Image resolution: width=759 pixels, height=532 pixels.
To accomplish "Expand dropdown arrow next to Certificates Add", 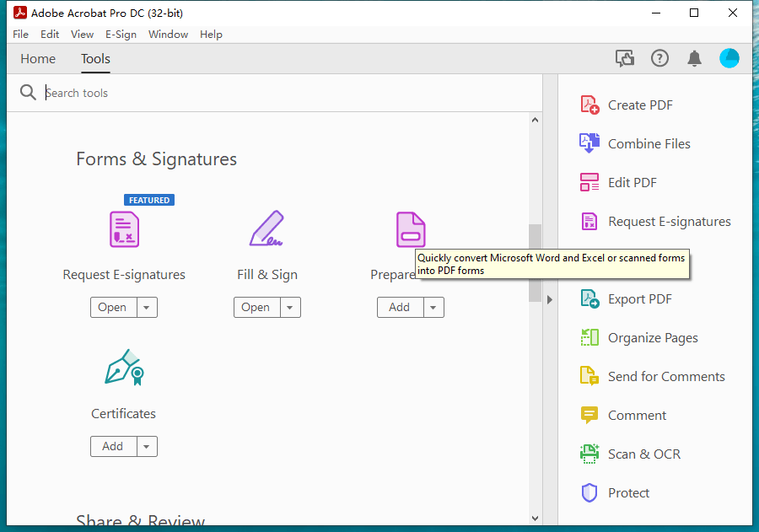I will click(147, 446).
